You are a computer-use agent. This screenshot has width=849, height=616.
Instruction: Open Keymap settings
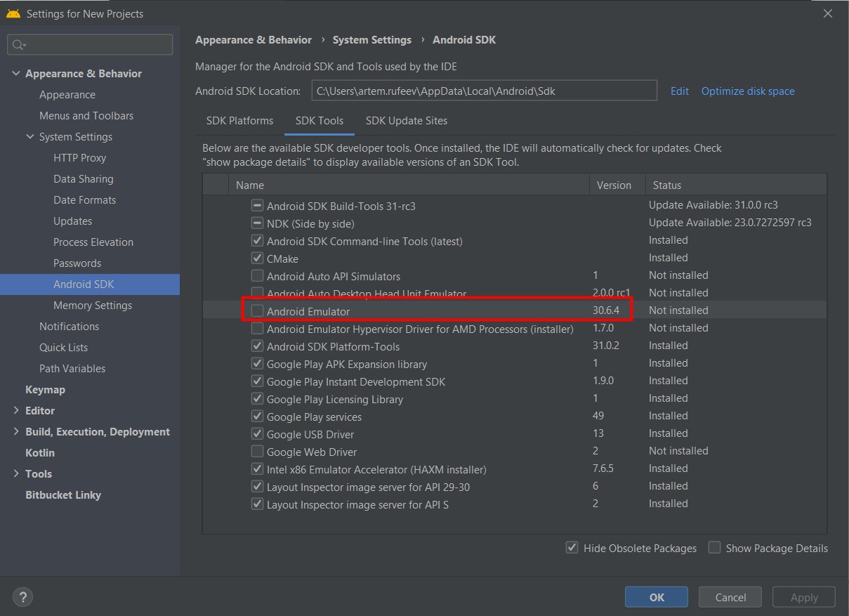pyautogui.click(x=45, y=389)
